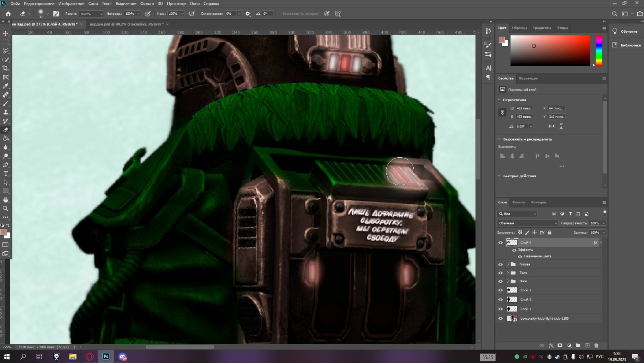This screenshot has height=363, width=644.
Task: Select the Polygonal Lasso tool
Action: click(6, 51)
